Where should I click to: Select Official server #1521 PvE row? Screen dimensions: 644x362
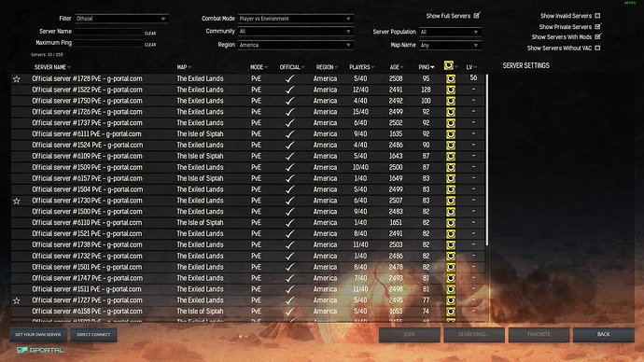click(x=247, y=233)
